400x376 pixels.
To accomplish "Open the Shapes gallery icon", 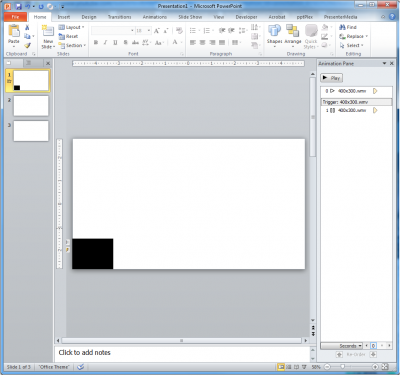I will coord(274,31).
